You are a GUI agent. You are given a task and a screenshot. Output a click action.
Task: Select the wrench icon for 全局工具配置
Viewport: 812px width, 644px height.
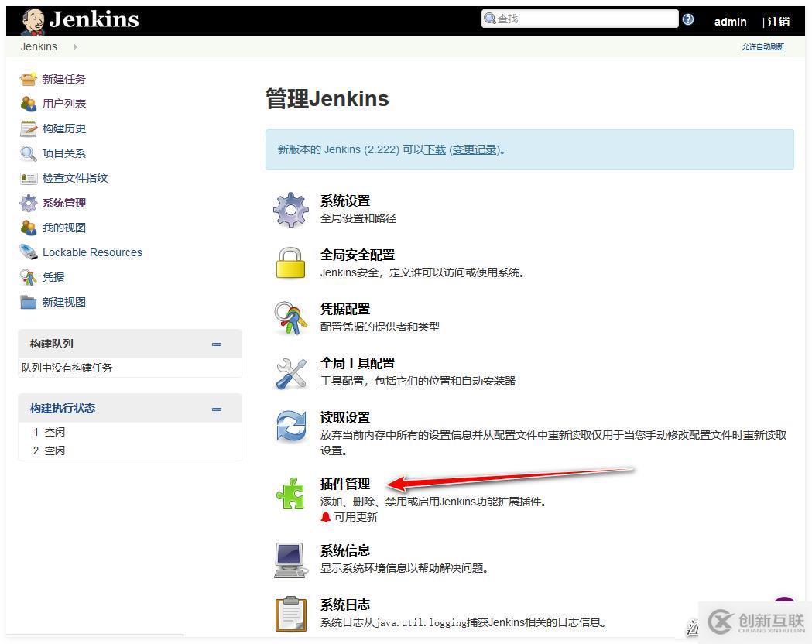coord(290,372)
